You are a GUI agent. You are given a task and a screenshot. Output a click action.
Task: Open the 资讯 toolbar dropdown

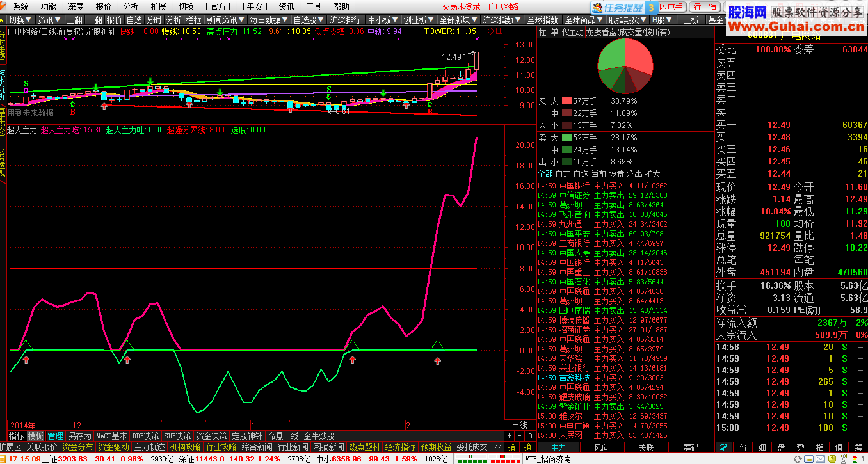(x=49, y=20)
